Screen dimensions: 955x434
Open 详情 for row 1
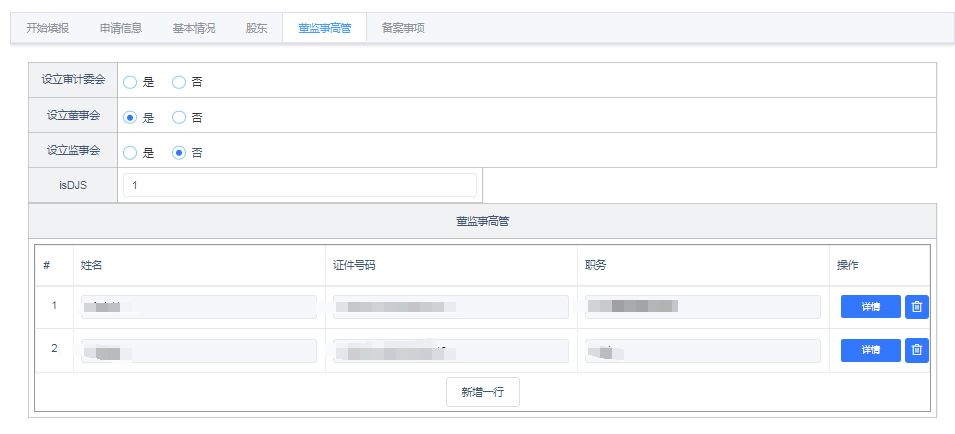[x=871, y=307]
